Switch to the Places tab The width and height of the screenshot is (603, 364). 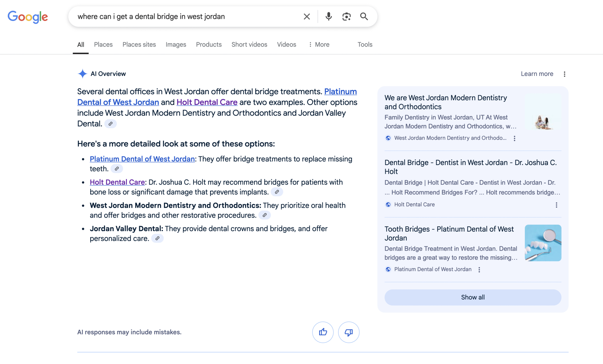(103, 45)
